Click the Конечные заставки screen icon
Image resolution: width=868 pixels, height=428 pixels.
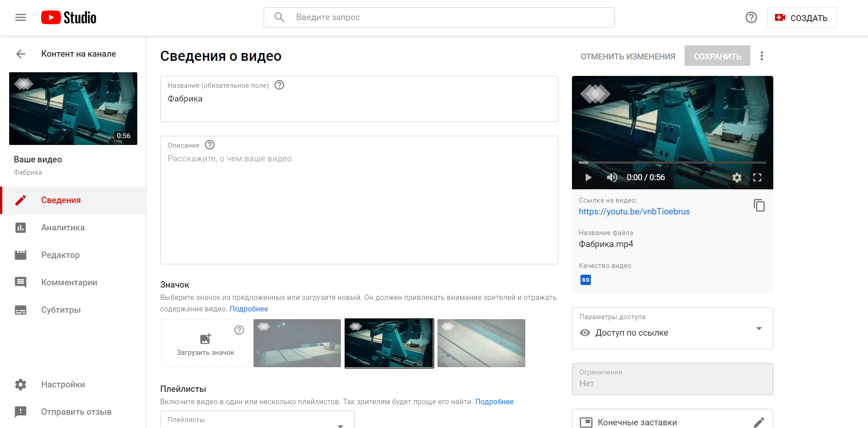coord(586,422)
